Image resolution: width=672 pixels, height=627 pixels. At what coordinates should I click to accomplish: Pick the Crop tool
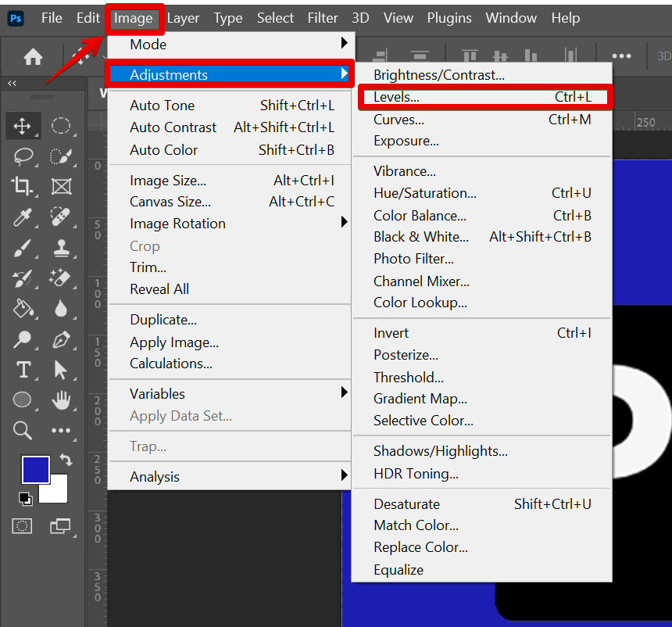tap(23, 186)
